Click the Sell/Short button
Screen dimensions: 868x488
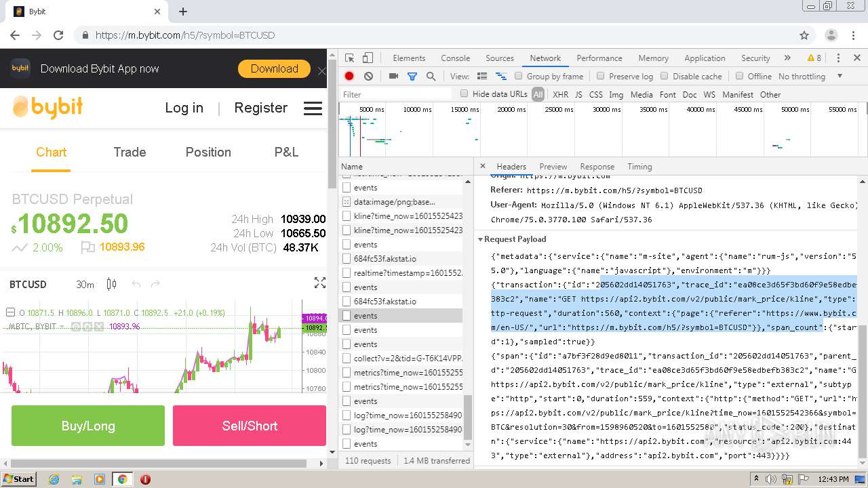tap(250, 426)
